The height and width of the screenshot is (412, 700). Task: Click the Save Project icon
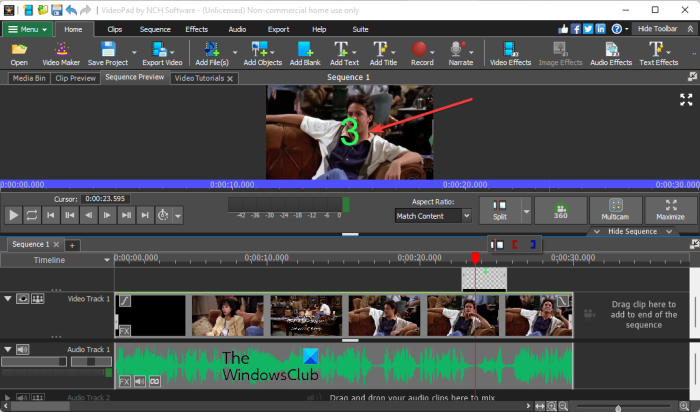coord(108,49)
